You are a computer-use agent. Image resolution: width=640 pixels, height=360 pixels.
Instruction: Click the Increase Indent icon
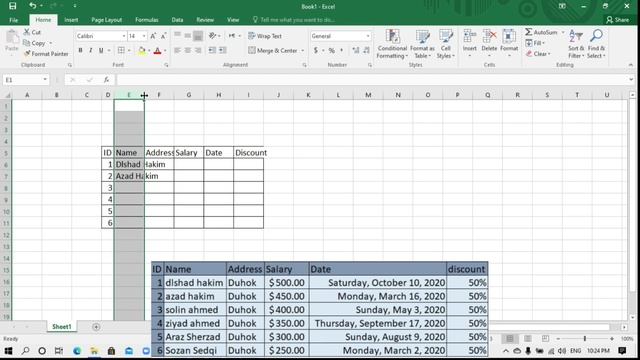(x=222, y=50)
